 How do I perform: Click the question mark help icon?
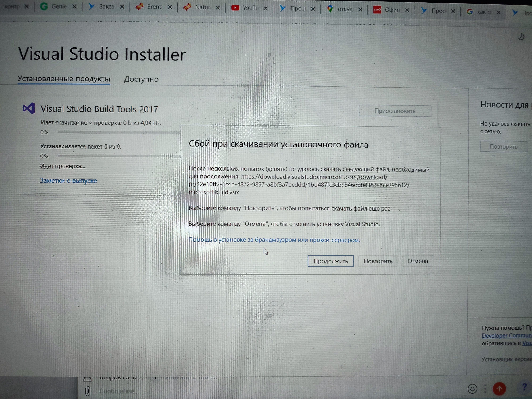(x=524, y=387)
